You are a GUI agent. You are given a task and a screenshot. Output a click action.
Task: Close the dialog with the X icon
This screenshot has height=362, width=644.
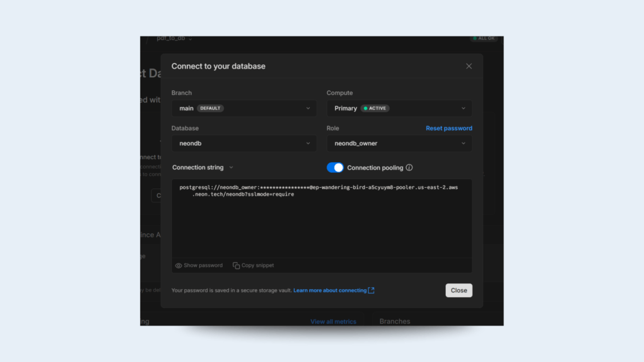coord(469,66)
